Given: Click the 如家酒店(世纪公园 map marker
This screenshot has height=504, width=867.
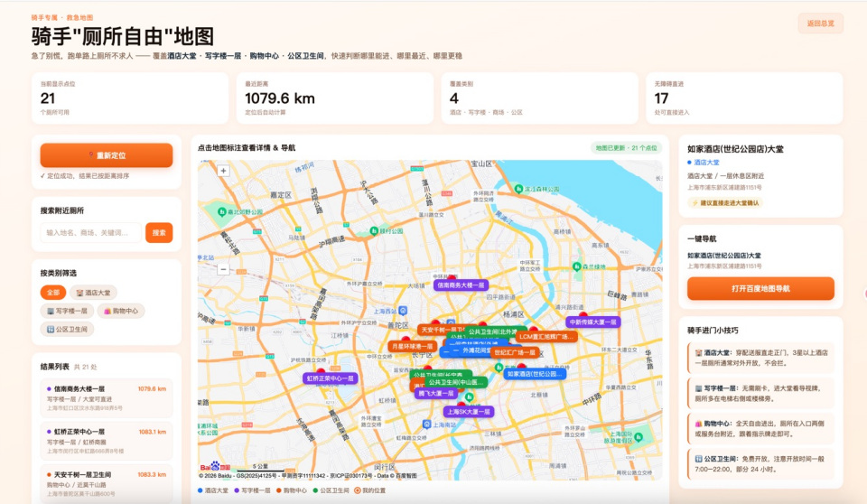Looking at the screenshot, I should point(535,373).
